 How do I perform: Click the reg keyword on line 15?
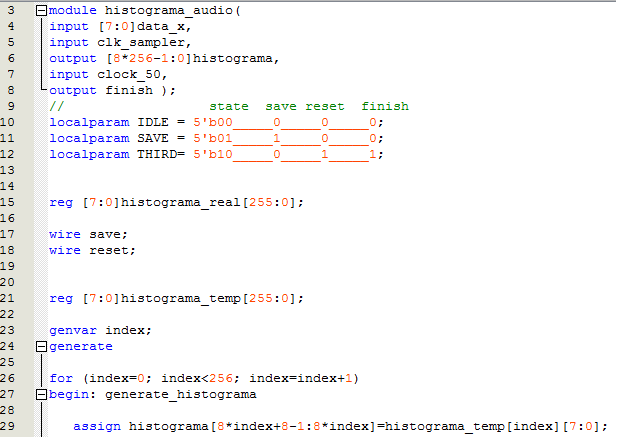[x=61, y=203]
